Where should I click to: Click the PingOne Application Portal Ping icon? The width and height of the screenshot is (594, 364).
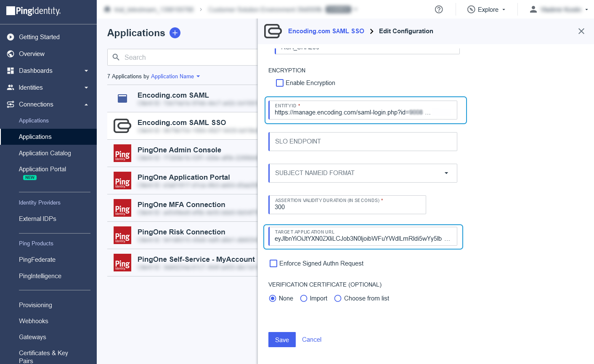click(x=122, y=181)
